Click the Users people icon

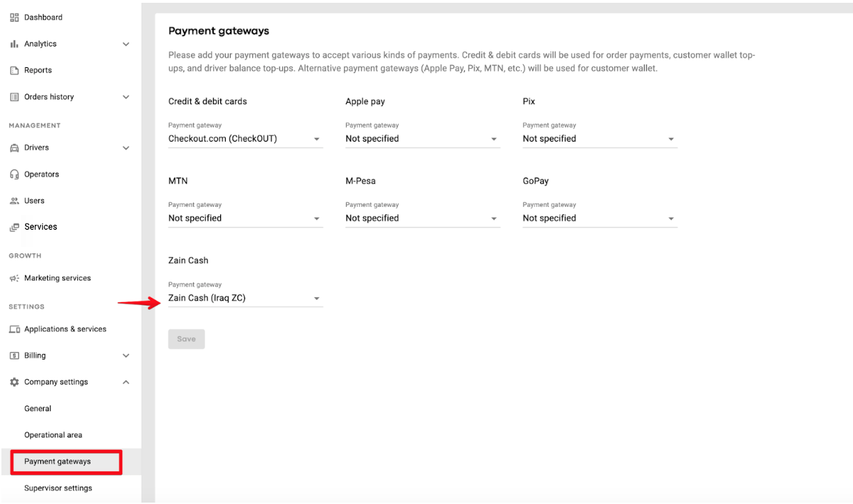point(14,201)
